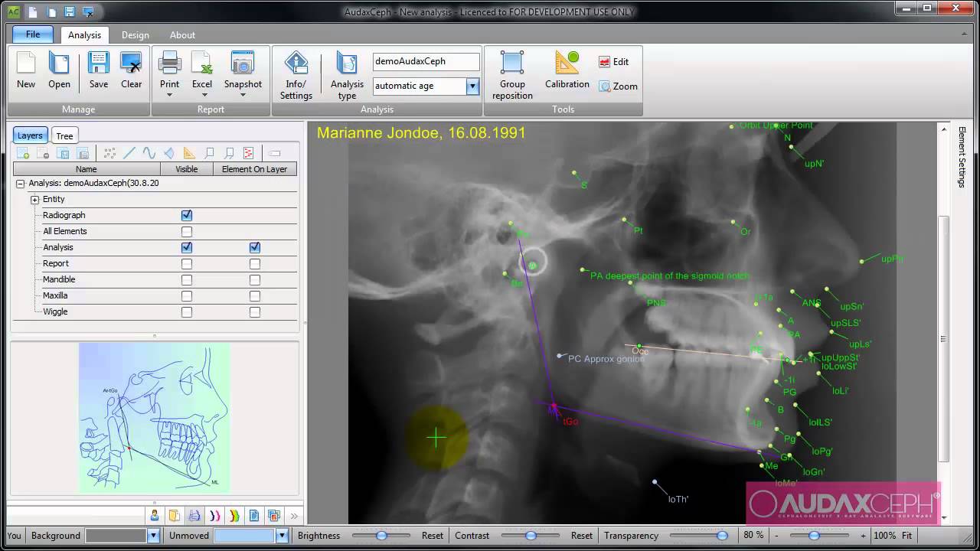Click the demoAudaxCeph name field
Screen dimensions: 980x551
(x=426, y=61)
